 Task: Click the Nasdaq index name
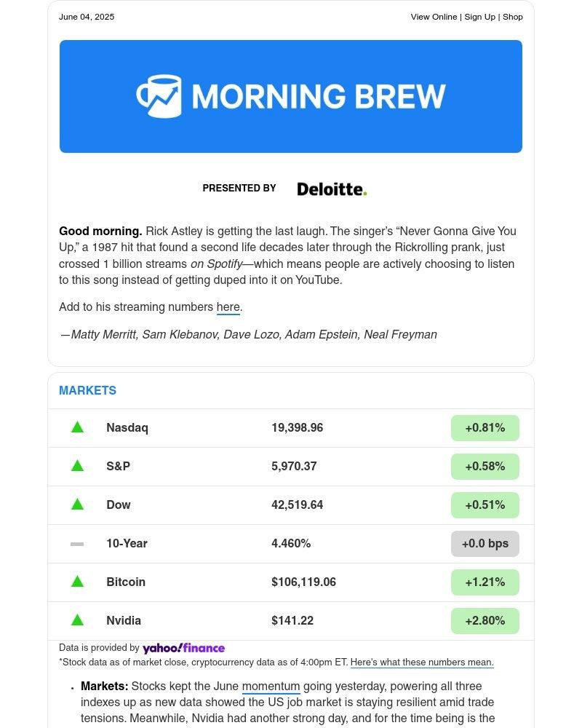pyautogui.click(x=127, y=427)
